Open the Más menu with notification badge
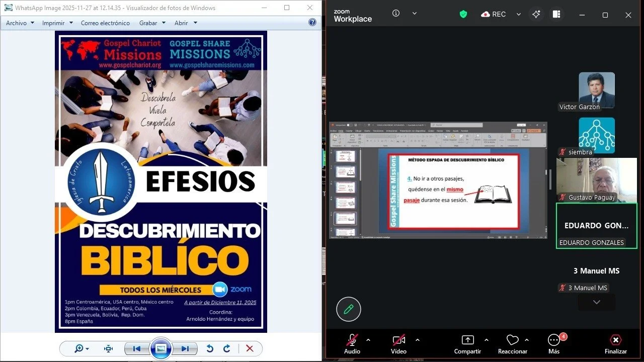Image resolution: width=644 pixels, height=362 pixels. click(x=554, y=344)
